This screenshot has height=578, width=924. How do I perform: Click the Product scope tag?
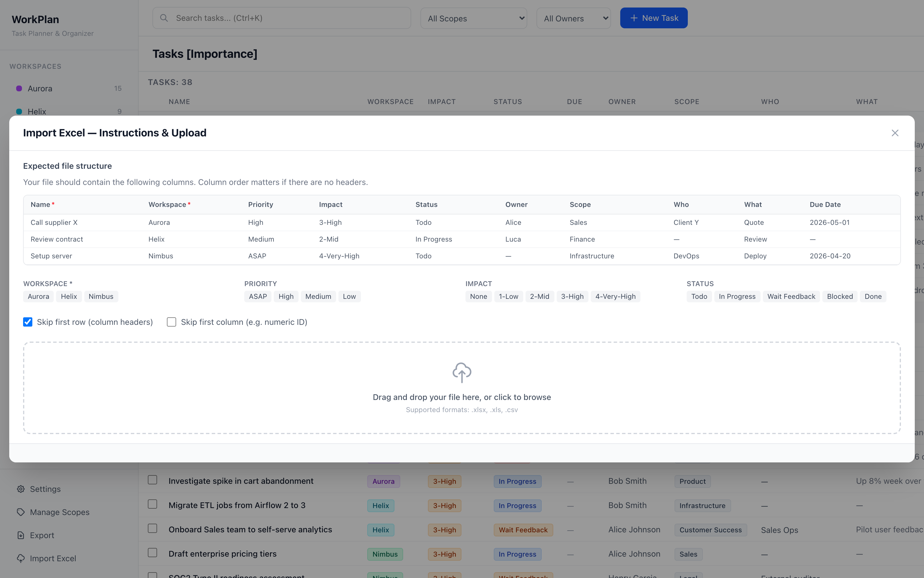(x=692, y=481)
